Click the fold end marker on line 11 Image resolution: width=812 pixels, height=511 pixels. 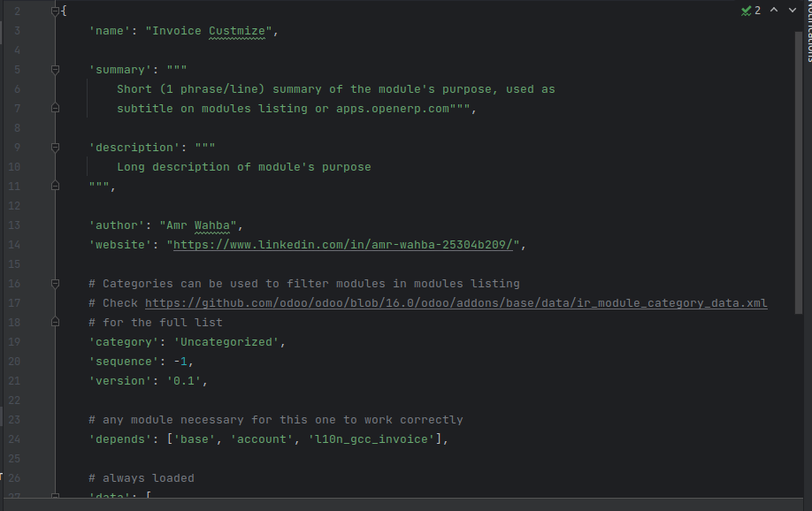click(x=56, y=186)
